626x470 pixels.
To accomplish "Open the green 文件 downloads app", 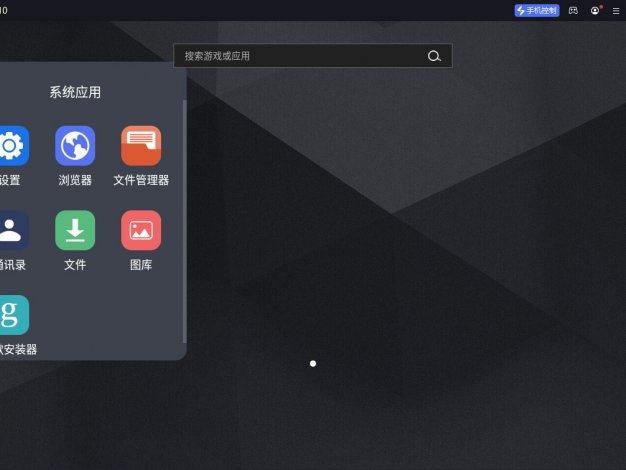I will (x=75, y=230).
